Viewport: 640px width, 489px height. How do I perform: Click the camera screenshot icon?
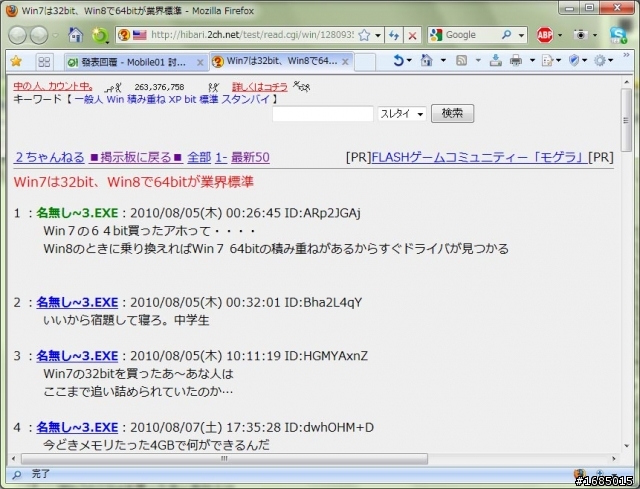(580, 35)
